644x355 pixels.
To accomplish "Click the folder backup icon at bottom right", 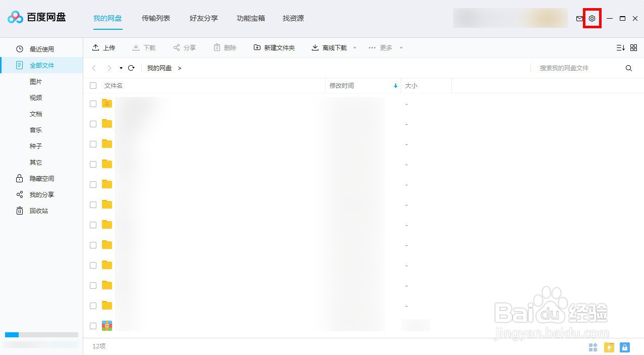I will 609,347.
